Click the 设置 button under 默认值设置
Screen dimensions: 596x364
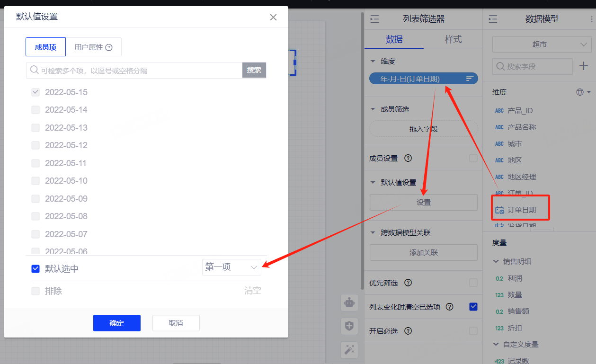click(x=423, y=202)
